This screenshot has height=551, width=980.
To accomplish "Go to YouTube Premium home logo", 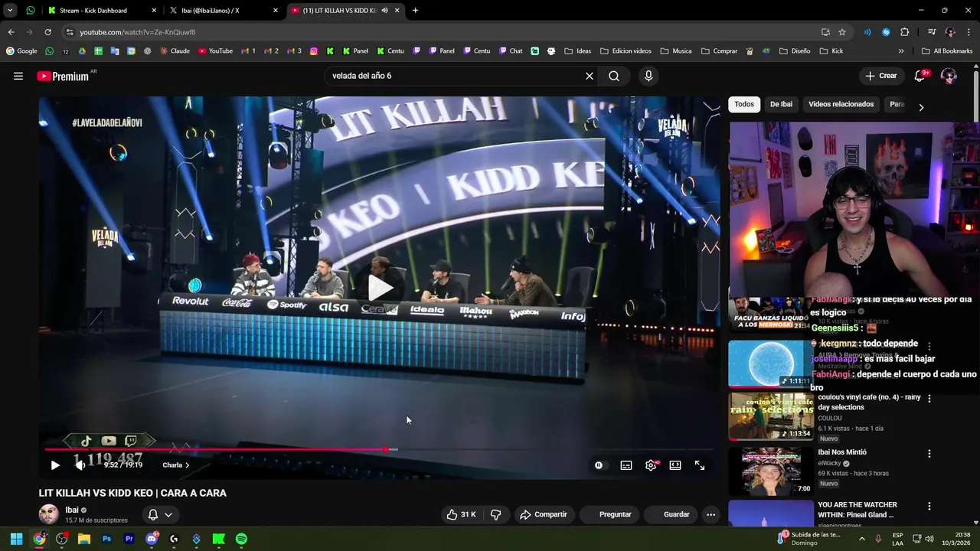I will click(63, 76).
